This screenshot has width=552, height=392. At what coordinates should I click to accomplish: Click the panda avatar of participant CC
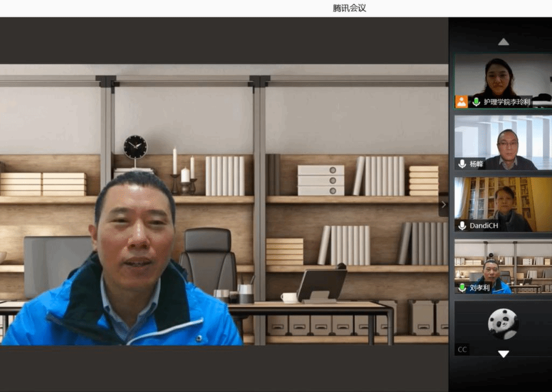(x=503, y=323)
